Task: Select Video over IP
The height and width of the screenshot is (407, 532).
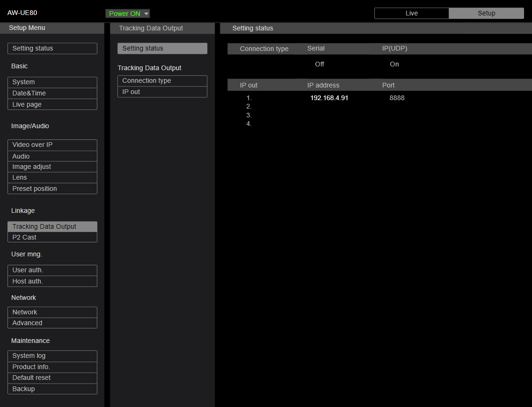Action: click(52, 145)
